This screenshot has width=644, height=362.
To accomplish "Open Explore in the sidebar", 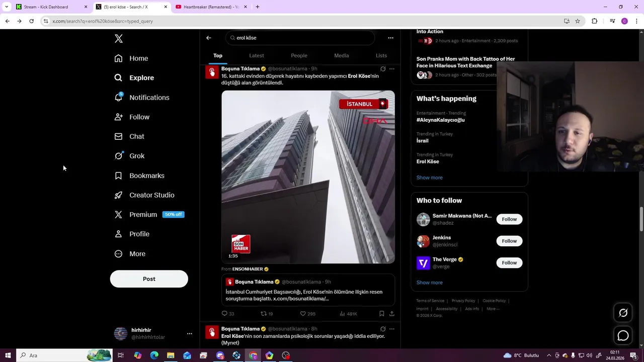I will (134, 78).
